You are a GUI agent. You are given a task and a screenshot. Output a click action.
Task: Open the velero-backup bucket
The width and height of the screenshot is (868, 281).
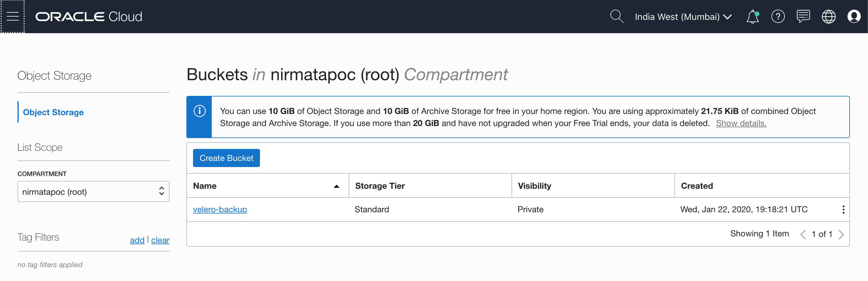pos(220,209)
